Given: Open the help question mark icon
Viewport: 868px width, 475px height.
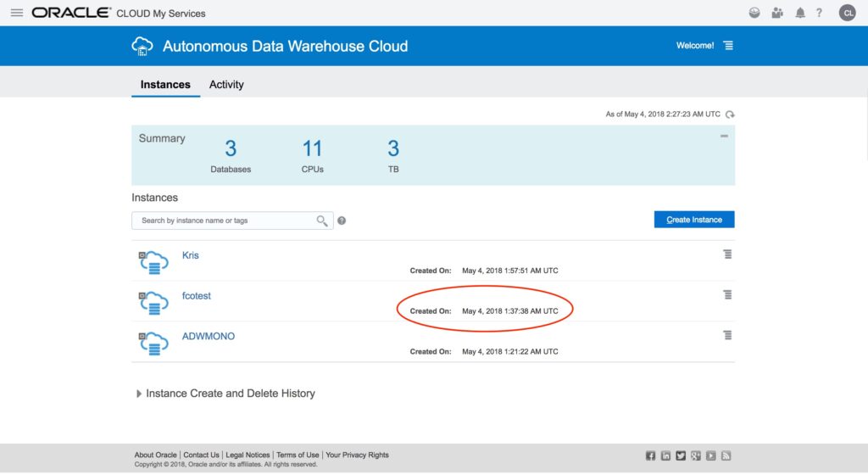Looking at the screenshot, I should pos(819,13).
